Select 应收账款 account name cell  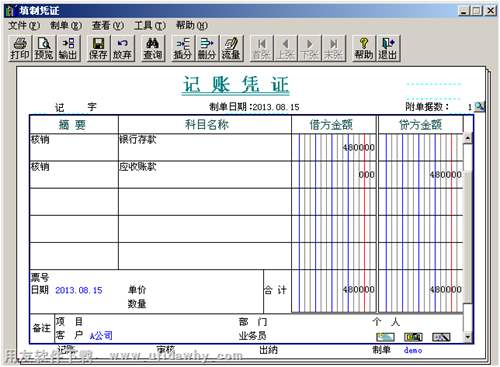[205, 175]
